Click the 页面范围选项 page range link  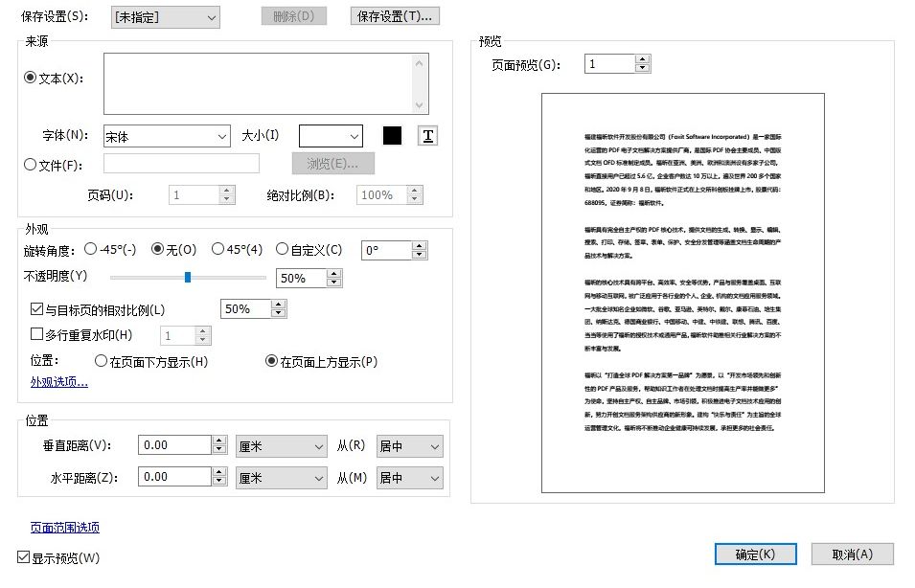pos(63,528)
